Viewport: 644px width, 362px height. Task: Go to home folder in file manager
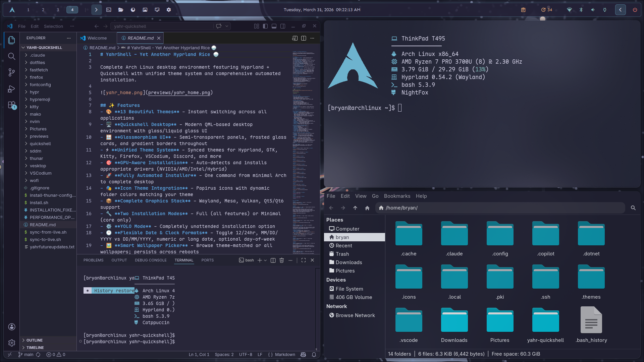[367, 208]
